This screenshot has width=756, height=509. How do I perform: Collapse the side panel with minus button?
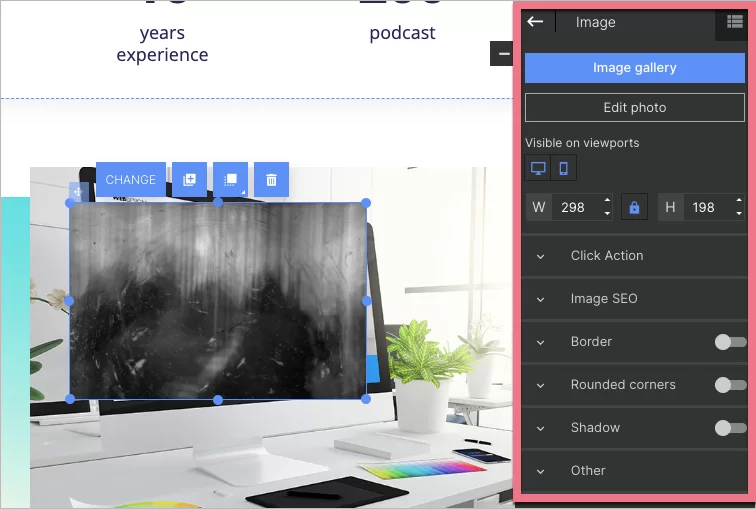click(x=503, y=54)
